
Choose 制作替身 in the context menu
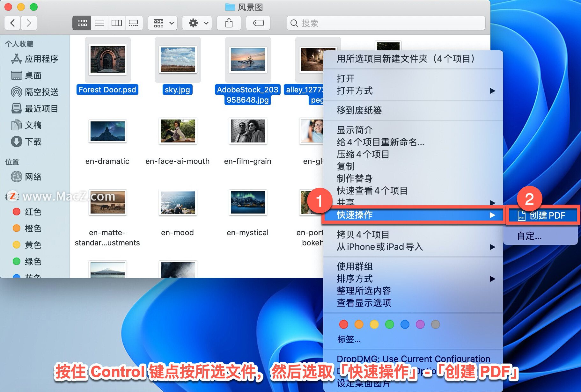click(x=413, y=179)
